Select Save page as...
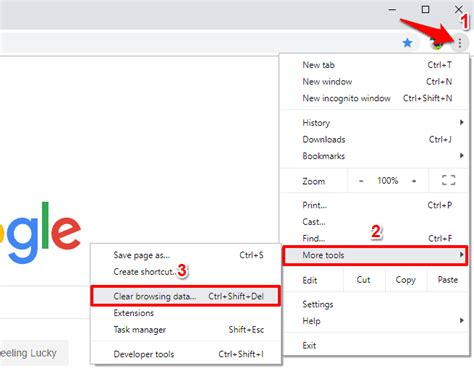Viewport: 474px width, 376px height. click(x=186, y=255)
